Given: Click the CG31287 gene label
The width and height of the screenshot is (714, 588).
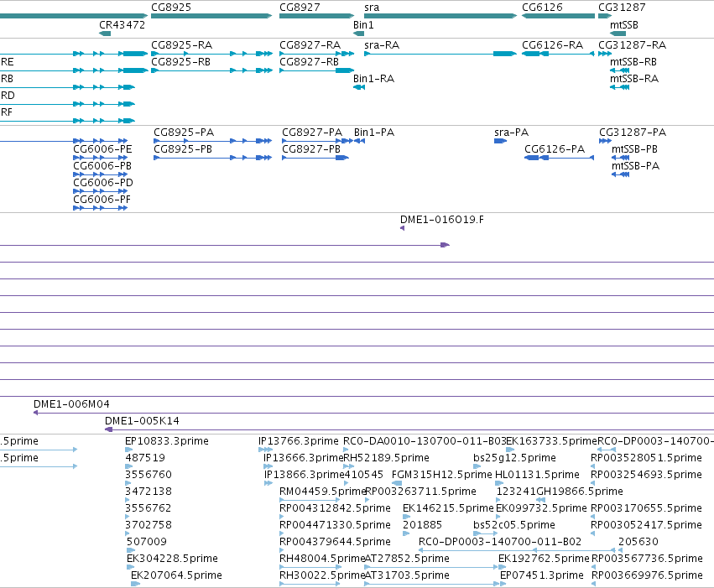Looking at the screenshot, I should pyautogui.click(x=622, y=8).
